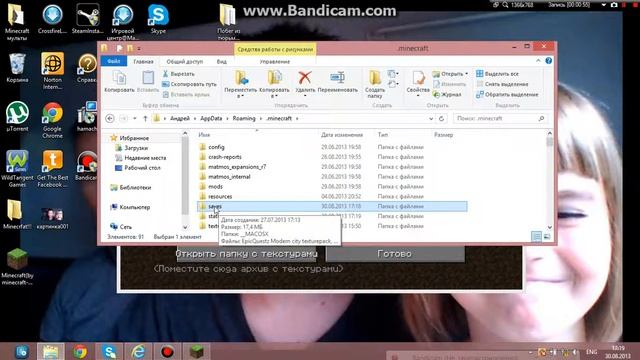Click Открыть папку с текстурами button
Image resolution: width=640 pixels, height=360 pixels.
tap(246, 253)
